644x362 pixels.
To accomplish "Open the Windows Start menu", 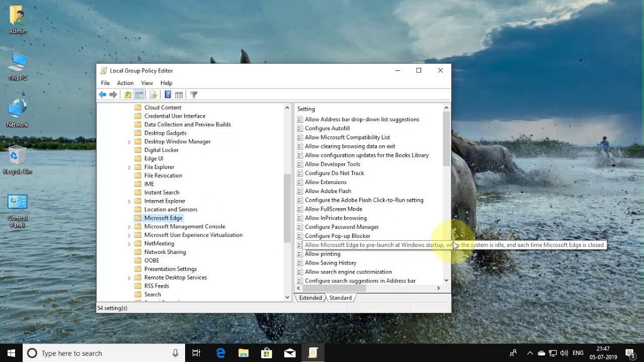I will (11, 353).
